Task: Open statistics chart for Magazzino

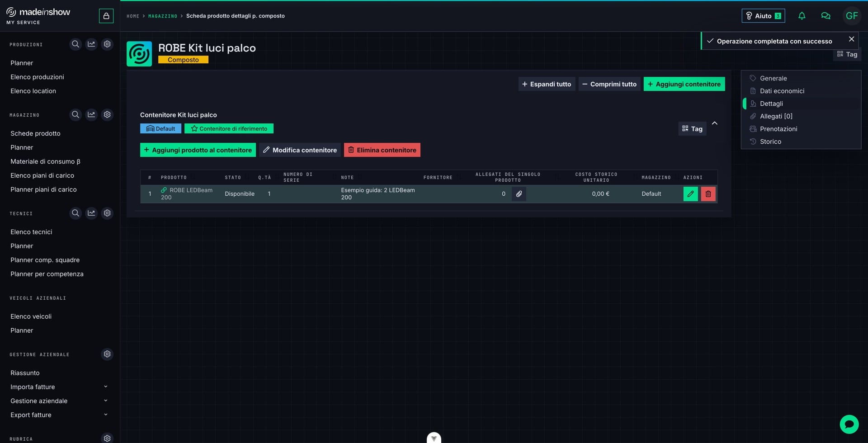Action: (x=91, y=115)
